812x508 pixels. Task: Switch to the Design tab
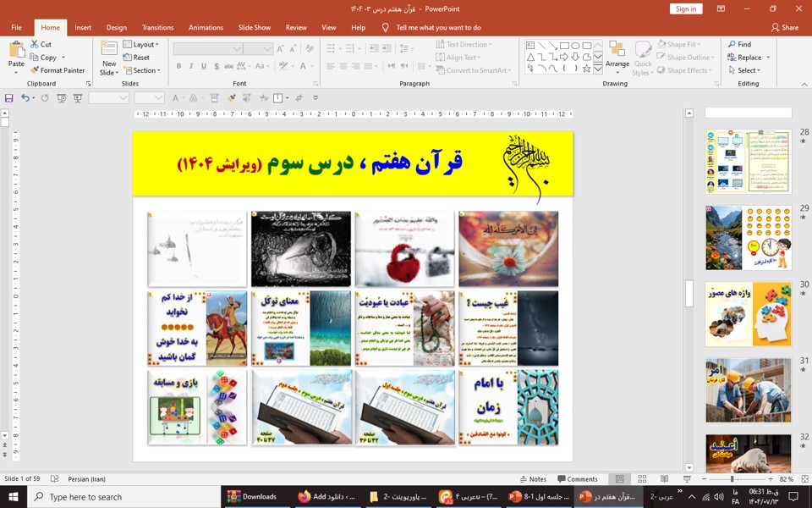click(117, 27)
